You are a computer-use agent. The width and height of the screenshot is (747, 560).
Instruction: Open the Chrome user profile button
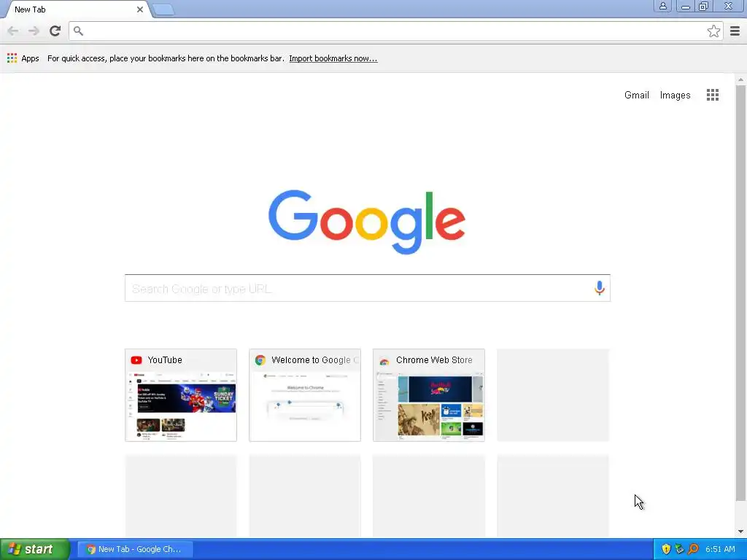click(662, 6)
